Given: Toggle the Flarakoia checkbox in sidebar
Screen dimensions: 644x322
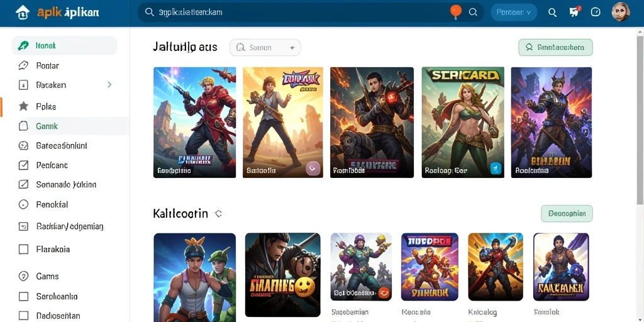Looking at the screenshot, I should coord(23,249).
